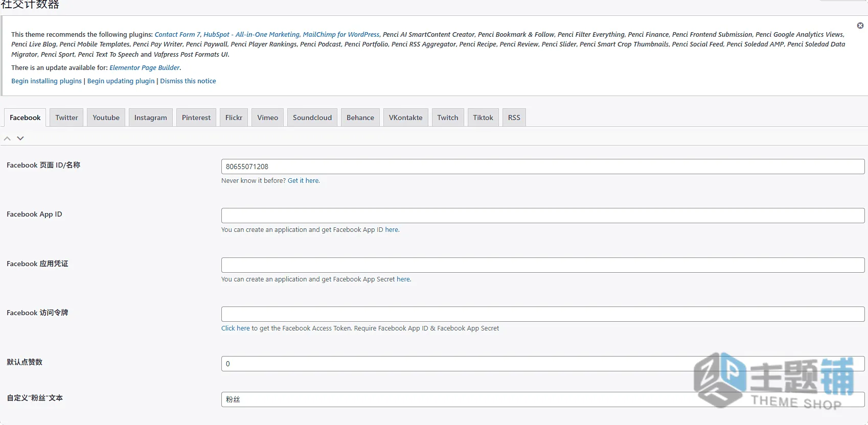Select the Pinterest tab

coord(196,117)
